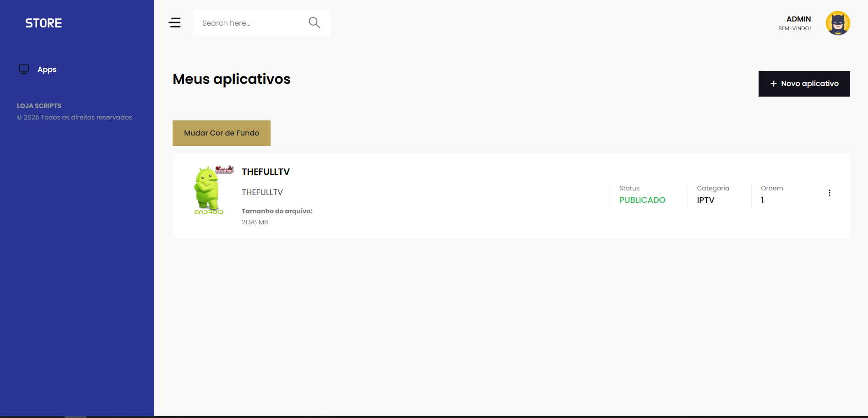Open the ADMIN user name dropdown

pyautogui.click(x=798, y=19)
